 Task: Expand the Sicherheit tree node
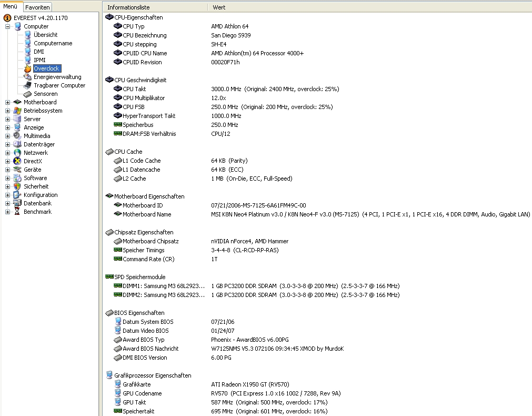(x=7, y=186)
